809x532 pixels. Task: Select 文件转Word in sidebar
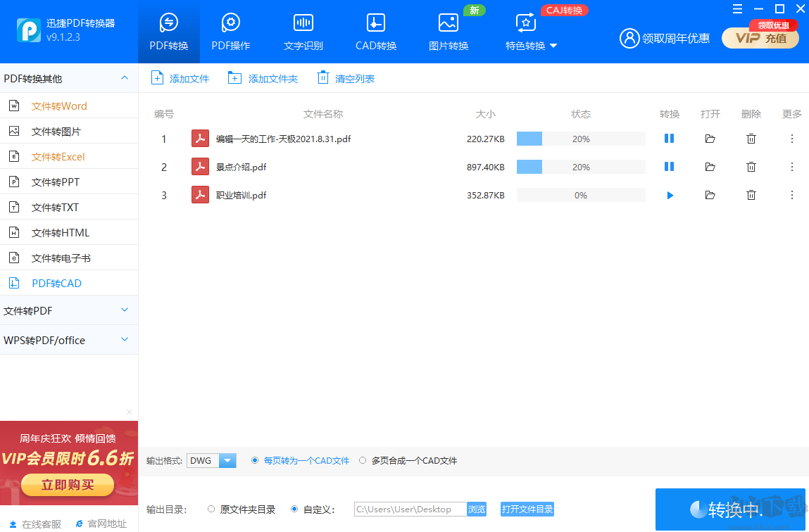[69, 106]
